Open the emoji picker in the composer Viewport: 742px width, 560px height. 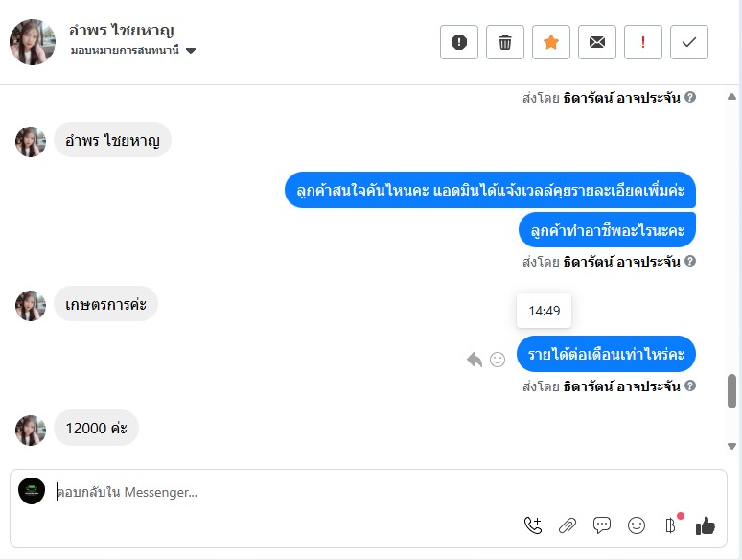tap(637, 525)
